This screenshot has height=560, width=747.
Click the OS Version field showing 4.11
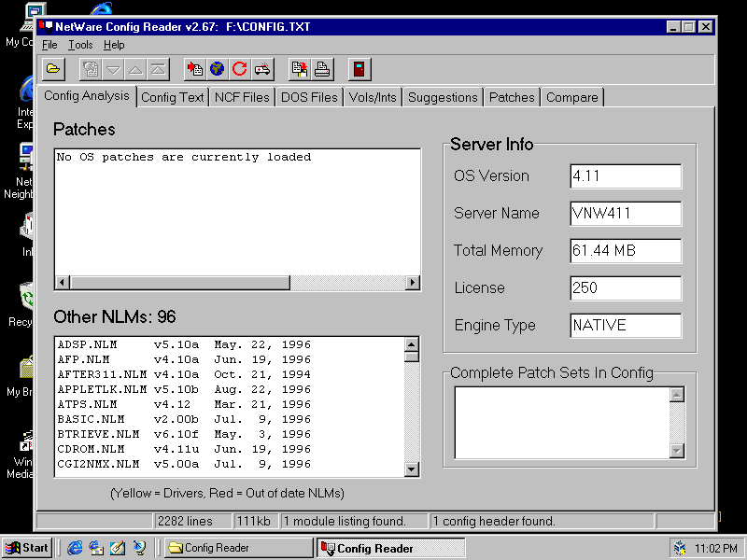point(626,176)
